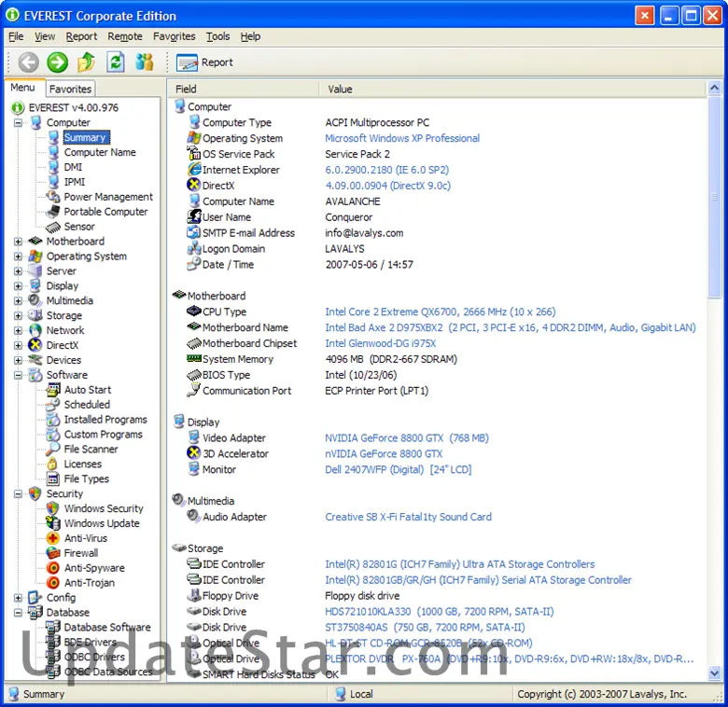Click the File Scanner magnifier icon

[53, 449]
